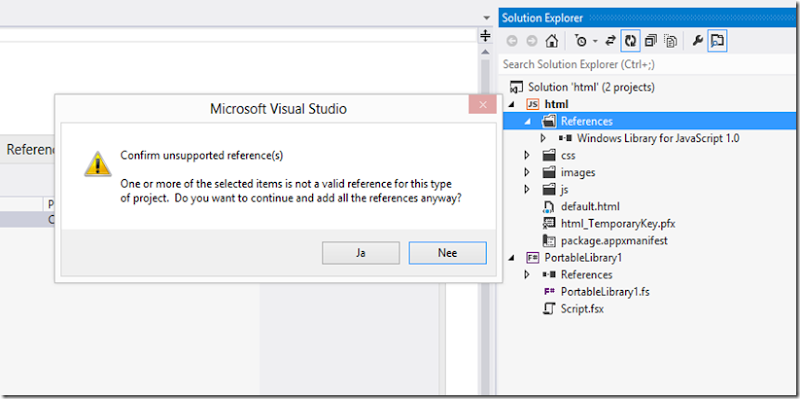Select the Solution 'html' solution icon
This screenshot has width=800, height=399.
coord(517,87)
